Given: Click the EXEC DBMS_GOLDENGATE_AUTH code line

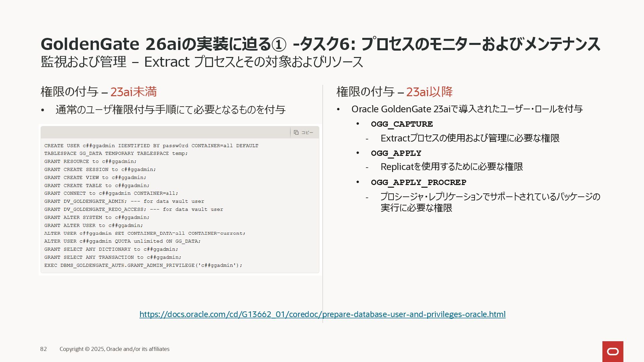Looking at the screenshot, I should coord(143,265).
